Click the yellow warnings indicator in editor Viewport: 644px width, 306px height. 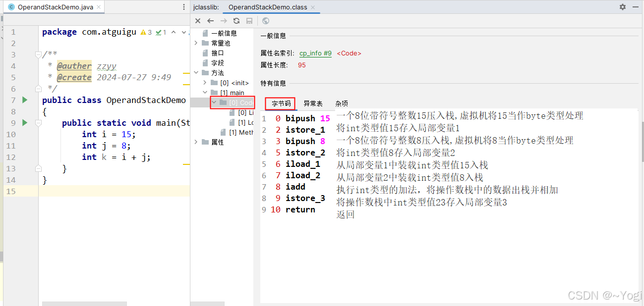pos(146,32)
